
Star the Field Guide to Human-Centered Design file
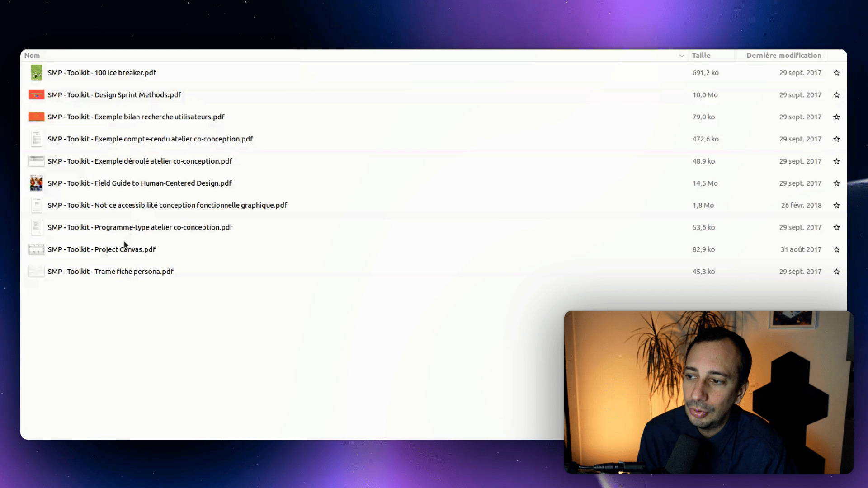[836, 183]
